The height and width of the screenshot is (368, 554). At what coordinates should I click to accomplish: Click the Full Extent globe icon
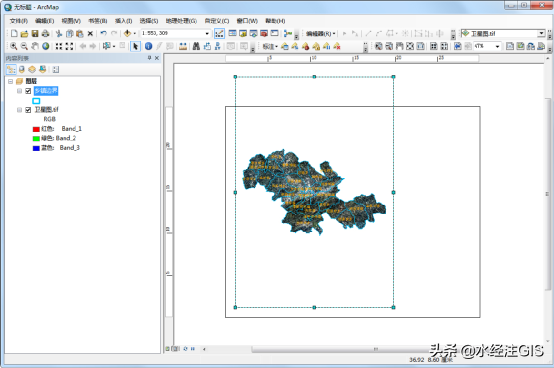pos(46,46)
